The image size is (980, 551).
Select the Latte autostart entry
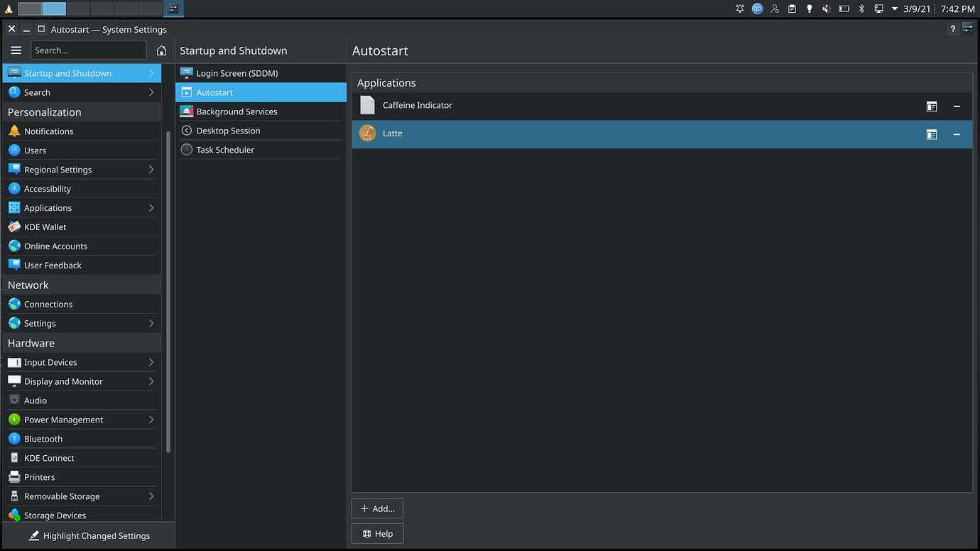tap(662, 133)
